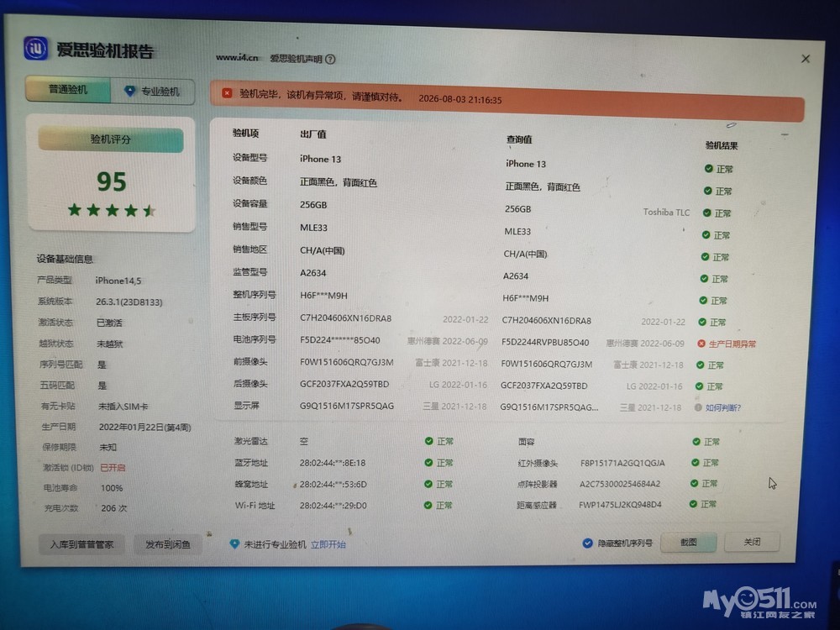Select 充电次数 value 206 次
Viewport: 840px width, 630px height.
coord(113,508)
